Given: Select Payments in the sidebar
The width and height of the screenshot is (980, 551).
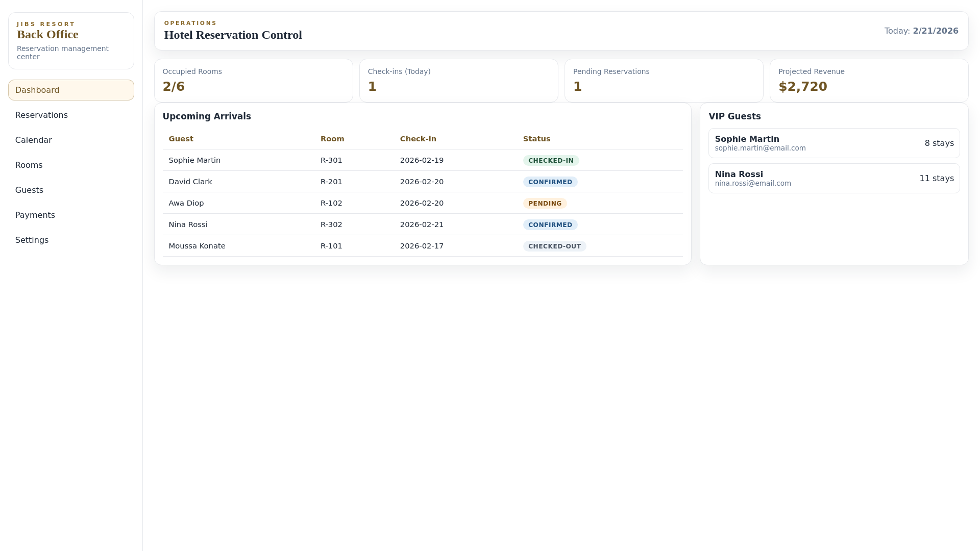Looking at the screenshot, I should point(71,215).
